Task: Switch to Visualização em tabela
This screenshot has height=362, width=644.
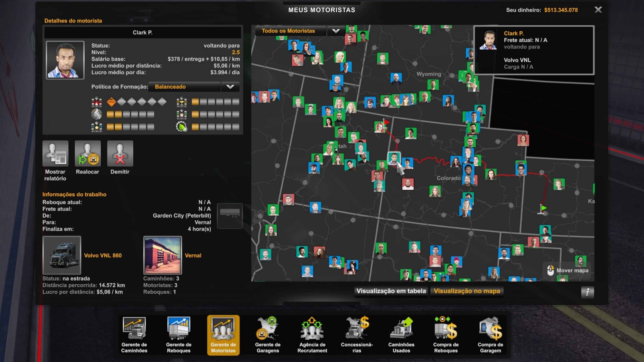Action: click(391, 291)
